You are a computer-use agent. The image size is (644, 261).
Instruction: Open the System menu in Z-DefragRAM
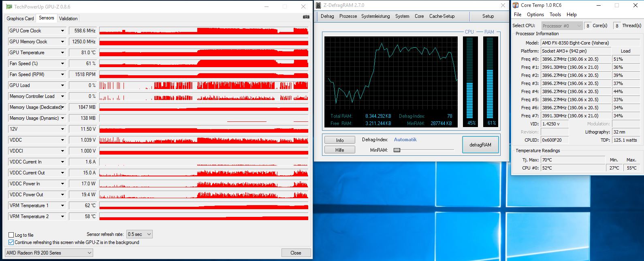point(402,16)
